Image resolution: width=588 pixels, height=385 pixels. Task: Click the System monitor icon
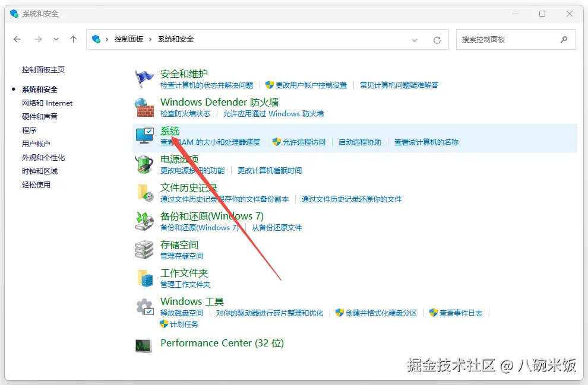145,136
